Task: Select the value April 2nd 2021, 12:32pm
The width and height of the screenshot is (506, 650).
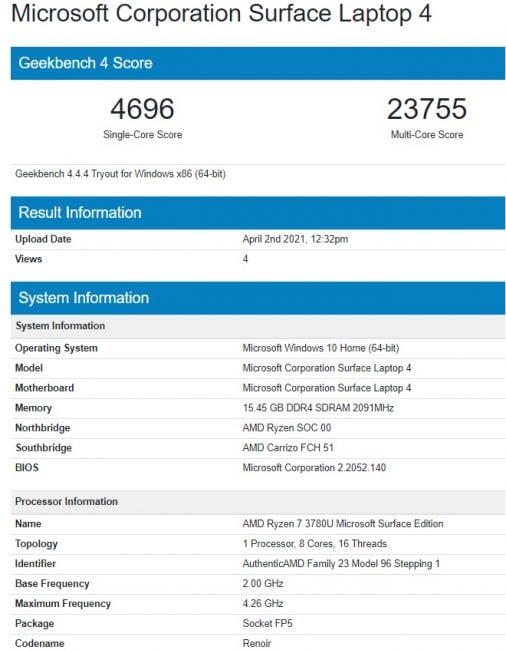Action: pos(295,239)
